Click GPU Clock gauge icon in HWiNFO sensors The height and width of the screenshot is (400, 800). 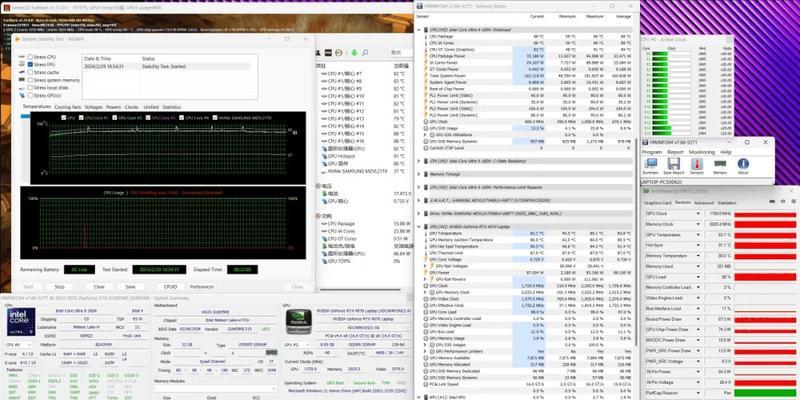click(x=426, y=121)
